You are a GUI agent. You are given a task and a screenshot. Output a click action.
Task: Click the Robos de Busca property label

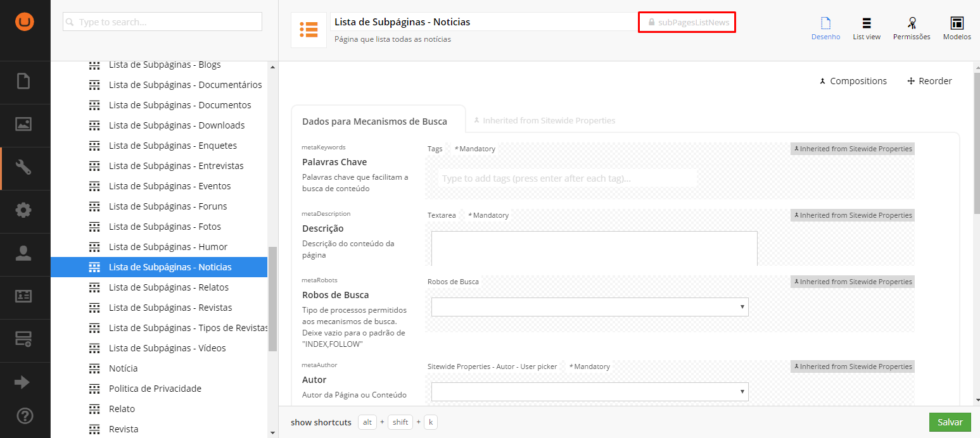point(335,295)
